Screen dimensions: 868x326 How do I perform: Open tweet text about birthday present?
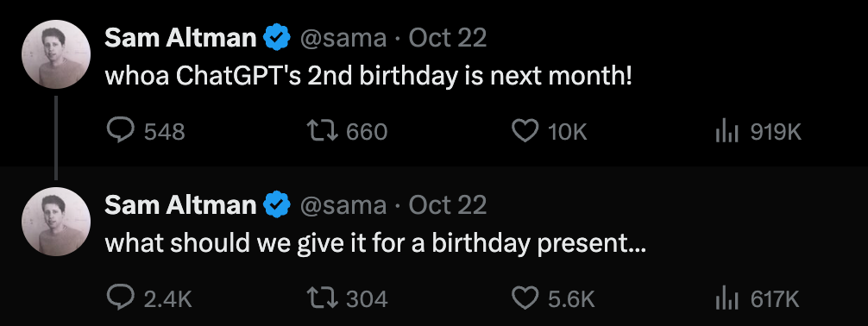tap(375, 243)
